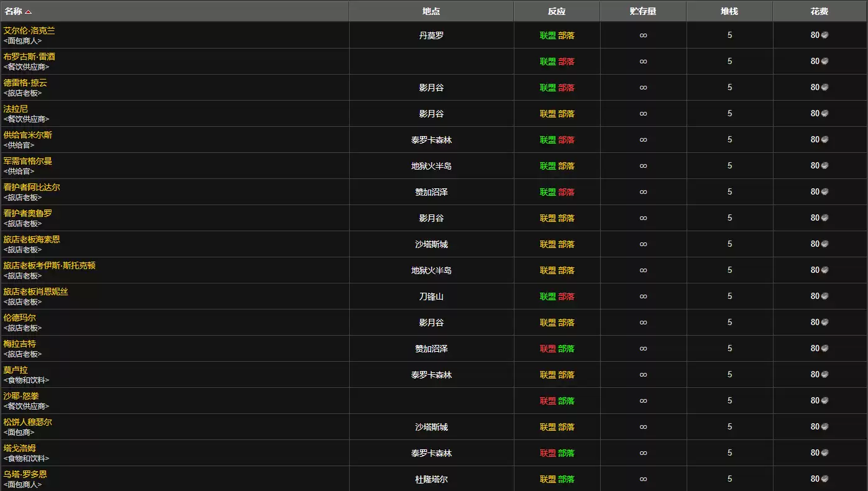Image resolution: width=868 pixels, height=491 pixels.
Task: Open the 塔戈洛姆 vendor link
Action: (x=21, y=447)
